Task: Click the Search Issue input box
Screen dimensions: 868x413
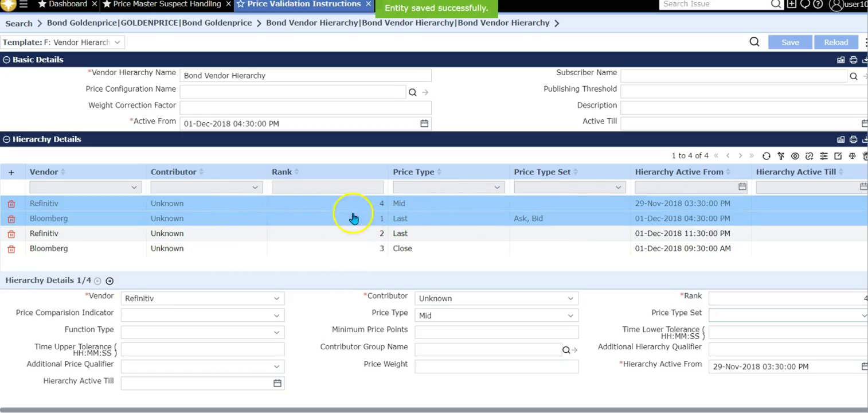Action: [715, 4]
